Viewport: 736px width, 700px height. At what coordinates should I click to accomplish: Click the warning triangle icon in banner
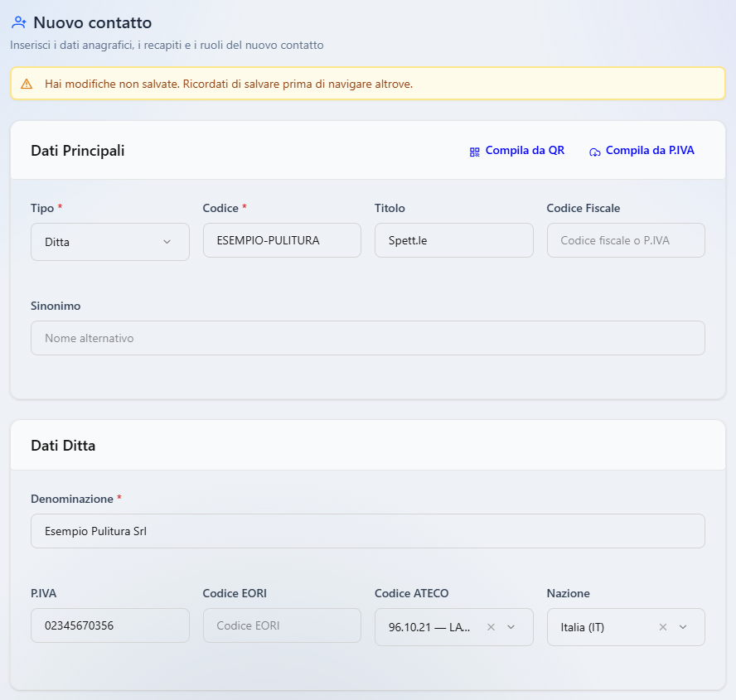[x=27, y=84]
